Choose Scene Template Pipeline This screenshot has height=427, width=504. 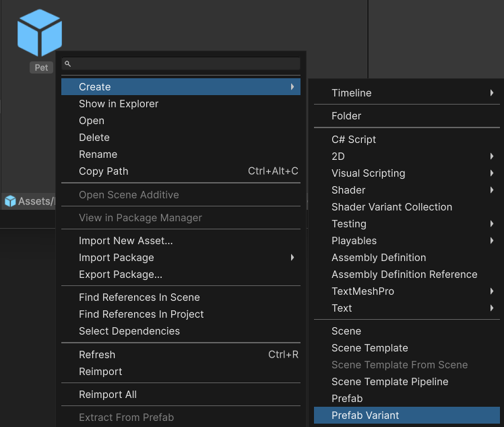[406, 382]
